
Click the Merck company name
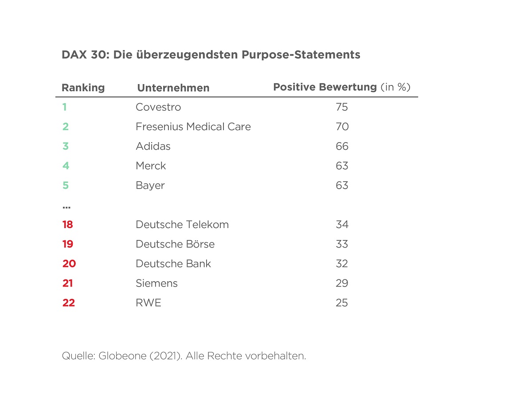pos(151,166)
